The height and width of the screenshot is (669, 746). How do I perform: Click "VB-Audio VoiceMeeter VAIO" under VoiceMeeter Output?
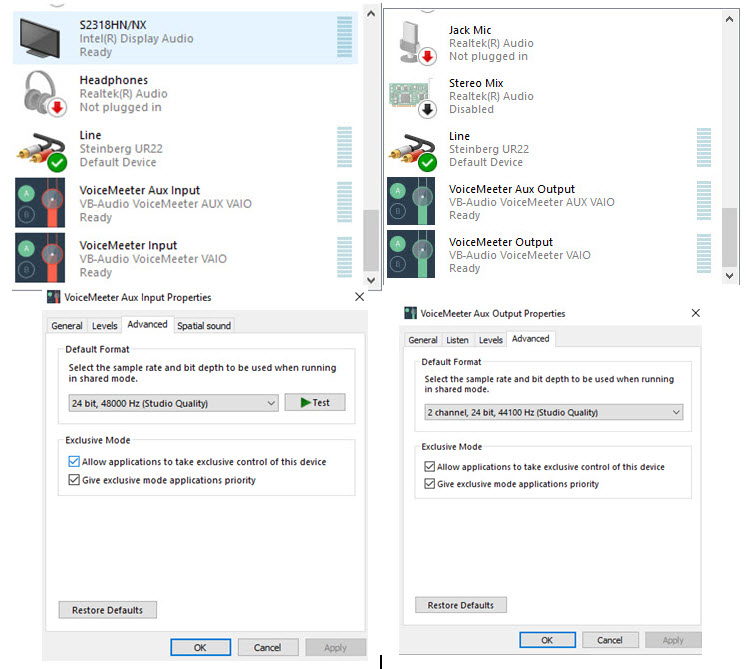(520, 256)
